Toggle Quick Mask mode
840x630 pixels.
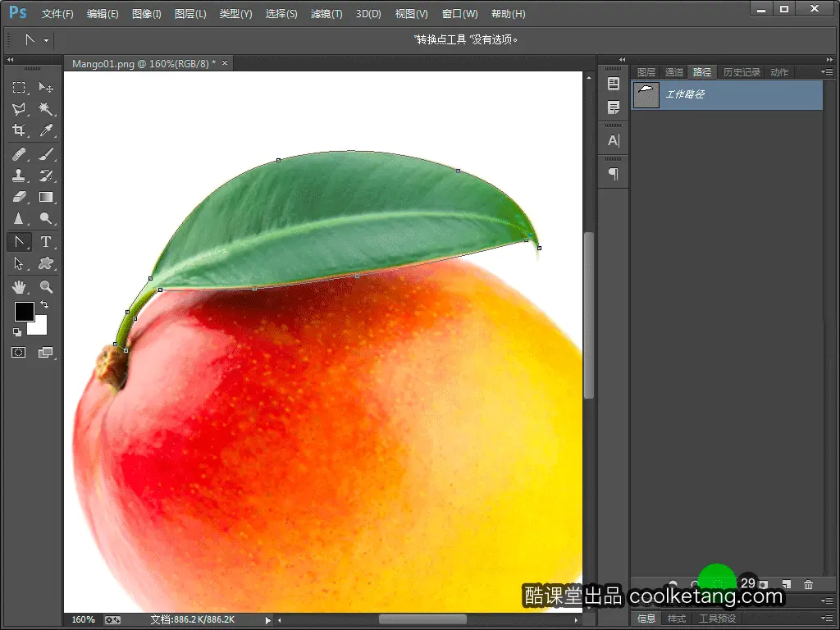pyautogui.click(x=19, y=353)
